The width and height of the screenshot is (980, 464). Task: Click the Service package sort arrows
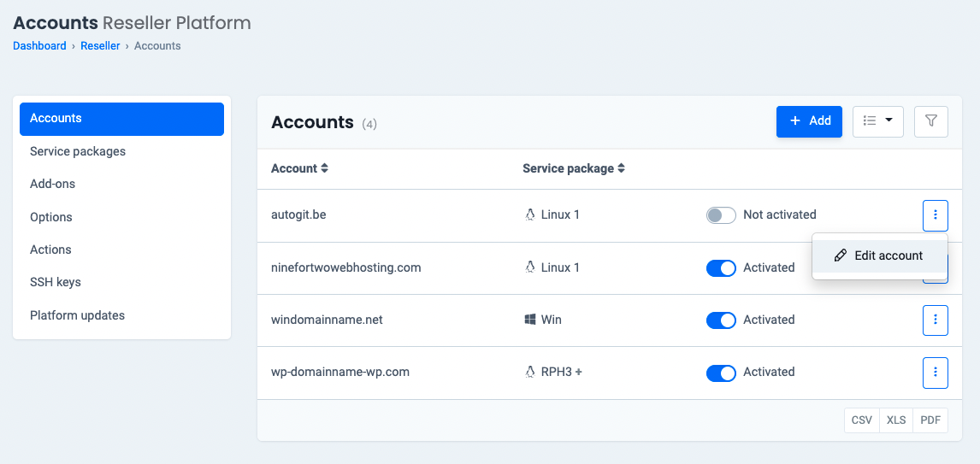tap(622, 169)
